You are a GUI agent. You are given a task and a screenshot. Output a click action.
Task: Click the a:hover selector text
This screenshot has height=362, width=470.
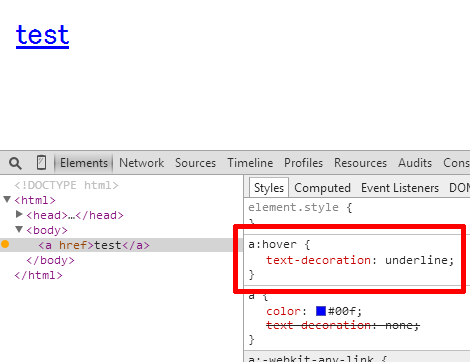tap(272, 244)
